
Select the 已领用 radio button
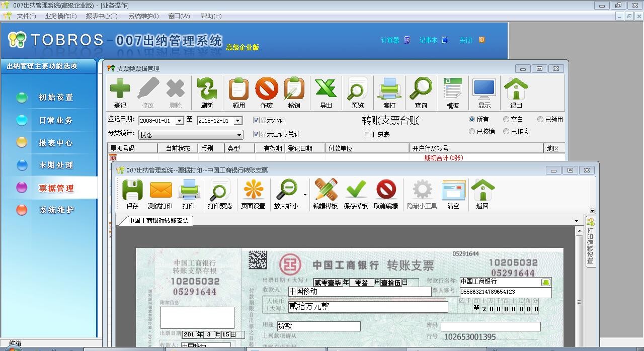coord(540,119)
